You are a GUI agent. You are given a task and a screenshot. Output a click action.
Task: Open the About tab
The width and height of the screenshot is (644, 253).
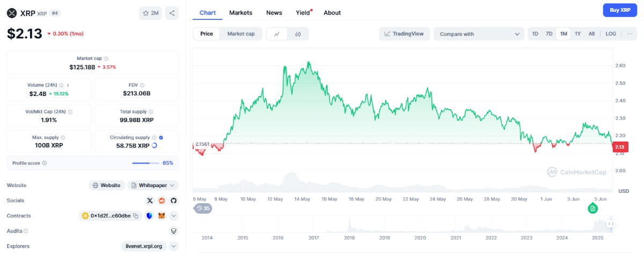(332, 12)
